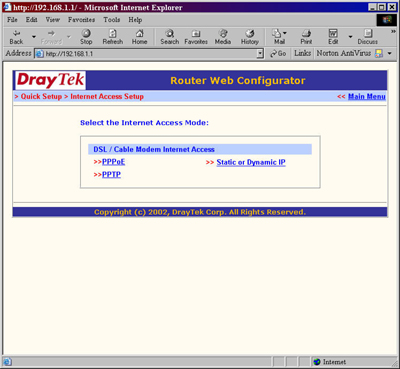Stop the page loading
The width and height of the screenshot is (400, 369).
tap(86, 37)
